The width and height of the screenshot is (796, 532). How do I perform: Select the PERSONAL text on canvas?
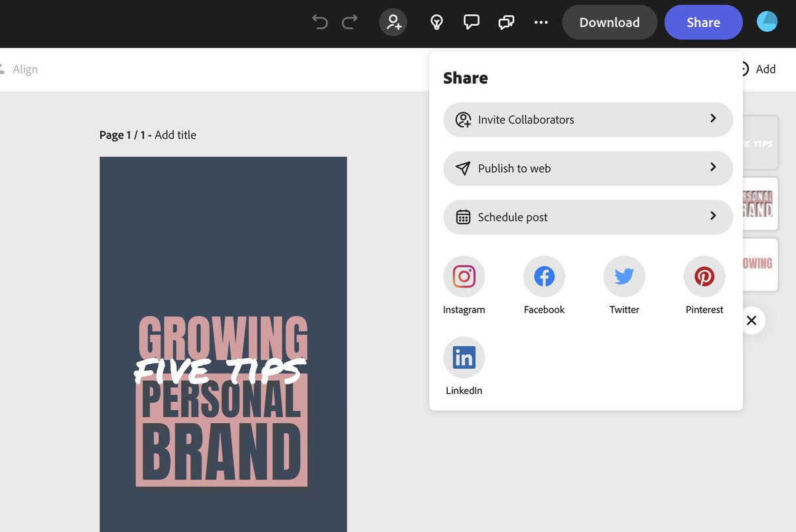[x=222, y=401]
